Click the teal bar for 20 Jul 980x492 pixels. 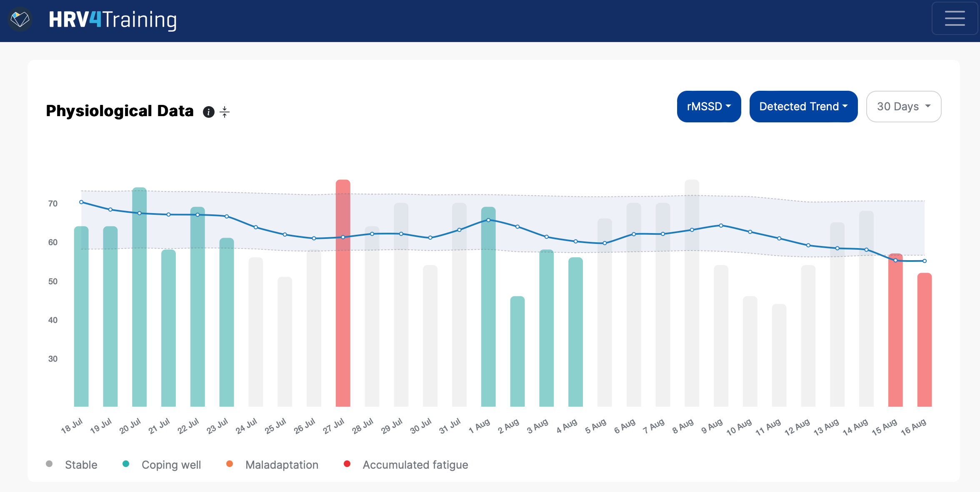click(139, 316)
